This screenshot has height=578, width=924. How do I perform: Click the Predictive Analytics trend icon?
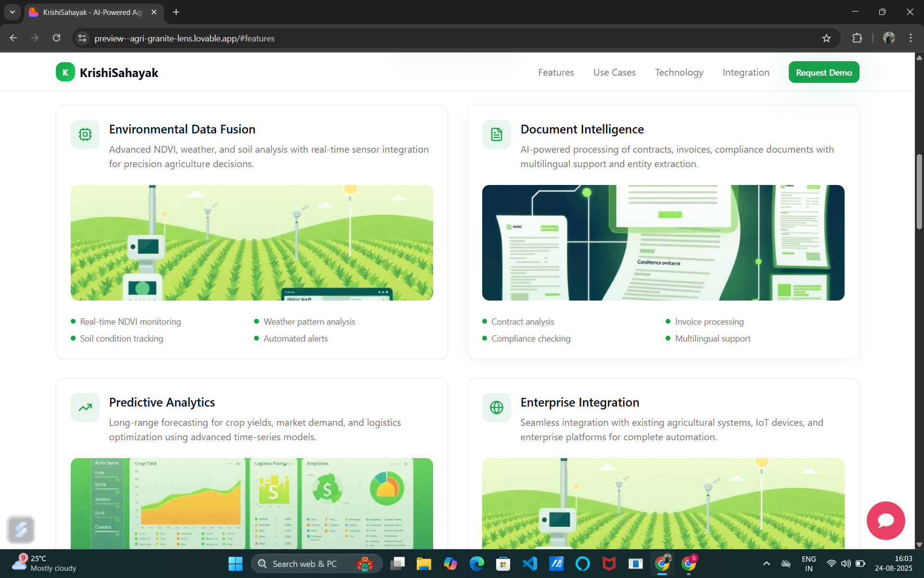(85, 407)
